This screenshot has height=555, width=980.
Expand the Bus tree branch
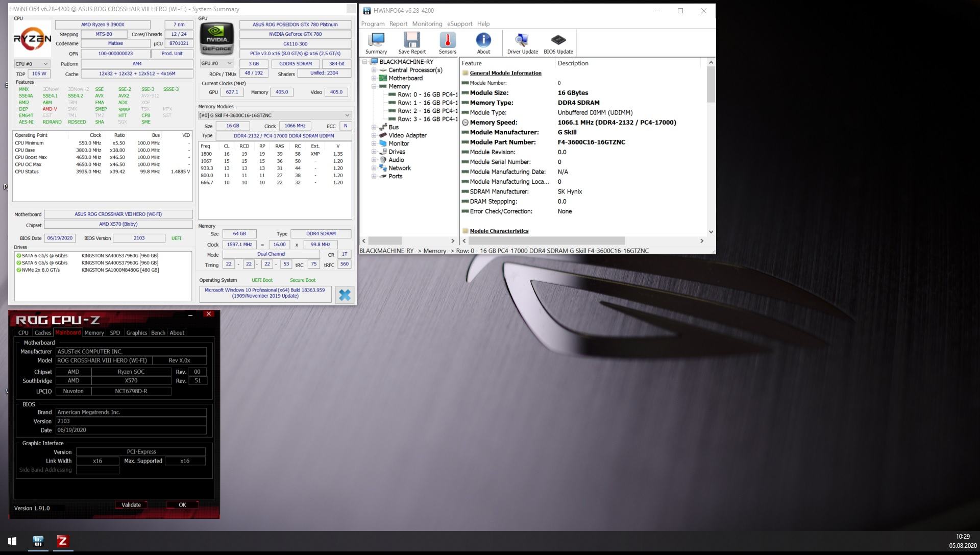[x=374, y=127]
